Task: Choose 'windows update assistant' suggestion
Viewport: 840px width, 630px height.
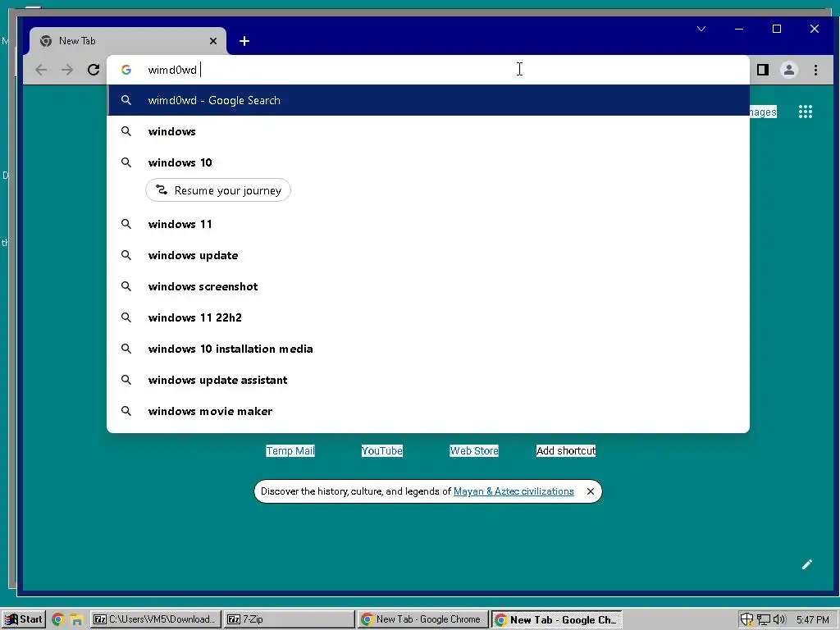Action: coord(428,379)
